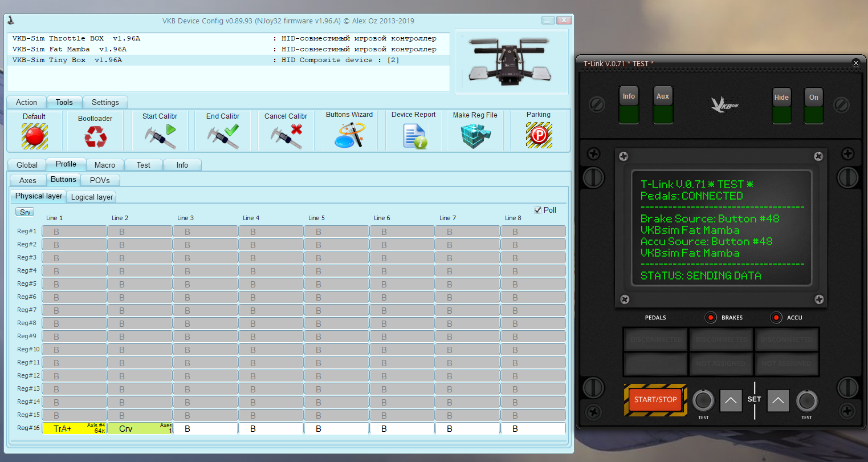Click the TEST knob by the last SET arrow

pos(806,401)
